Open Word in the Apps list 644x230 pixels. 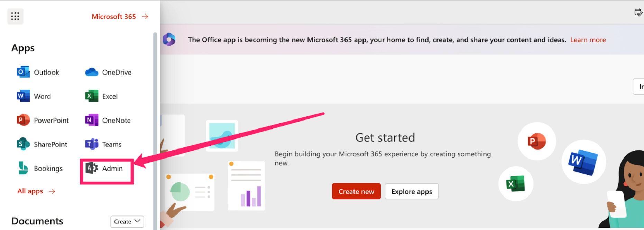tap(34, 96)
